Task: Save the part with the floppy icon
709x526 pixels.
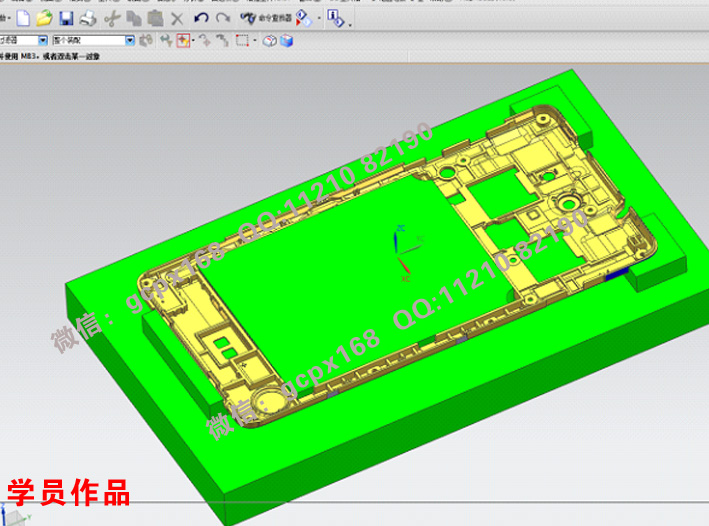Action: (66, 18)
